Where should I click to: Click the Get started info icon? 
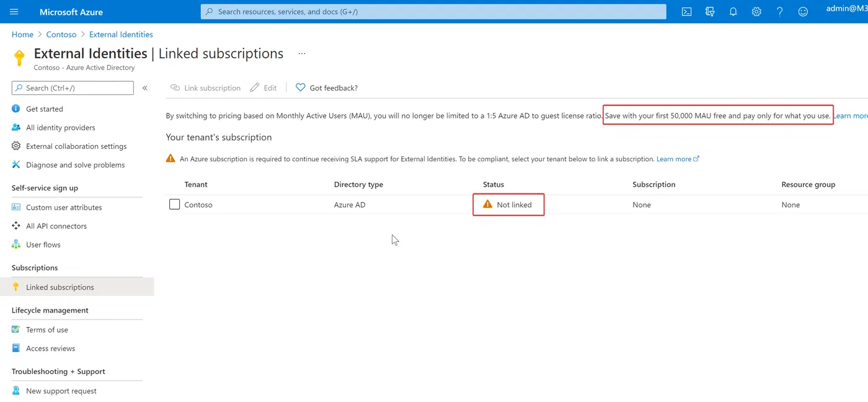16,109
